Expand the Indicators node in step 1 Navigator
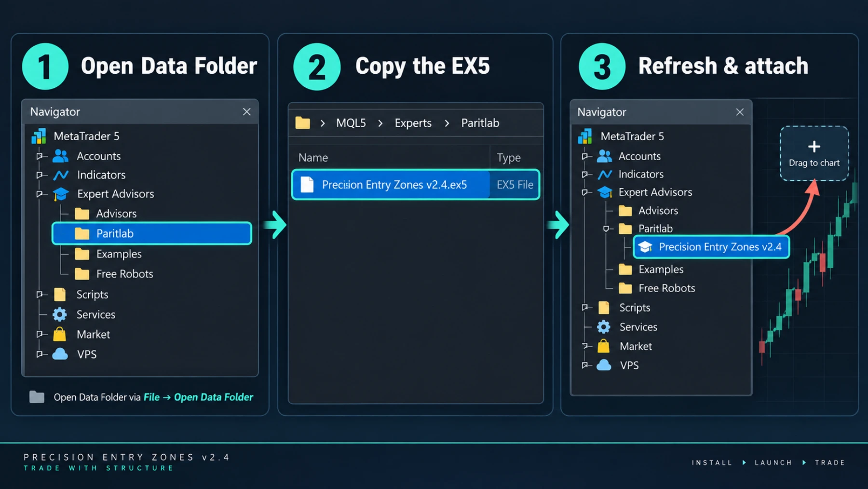The width and height of the screenshot is (868, 489). coord(40,175)
